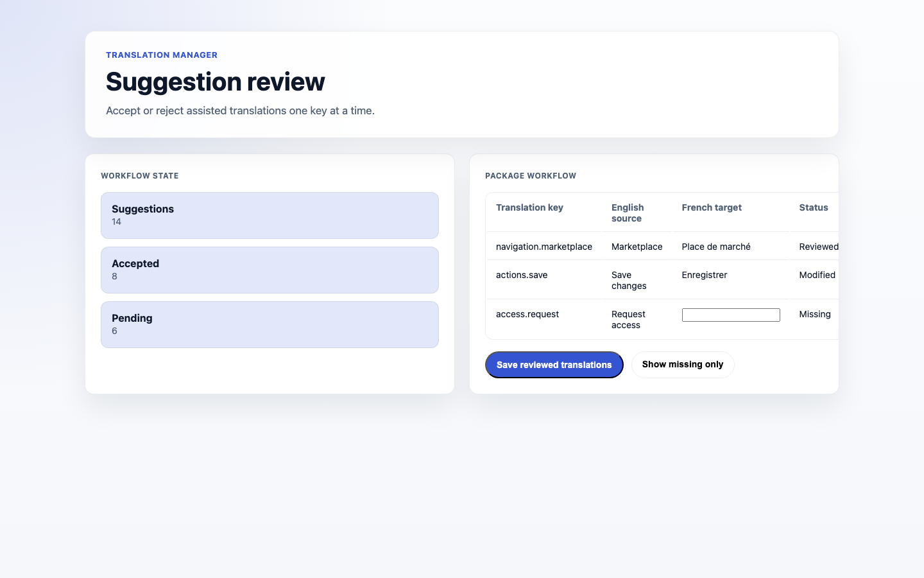
Task: Select the Suggestions workflow card
Action: point(269,215)
